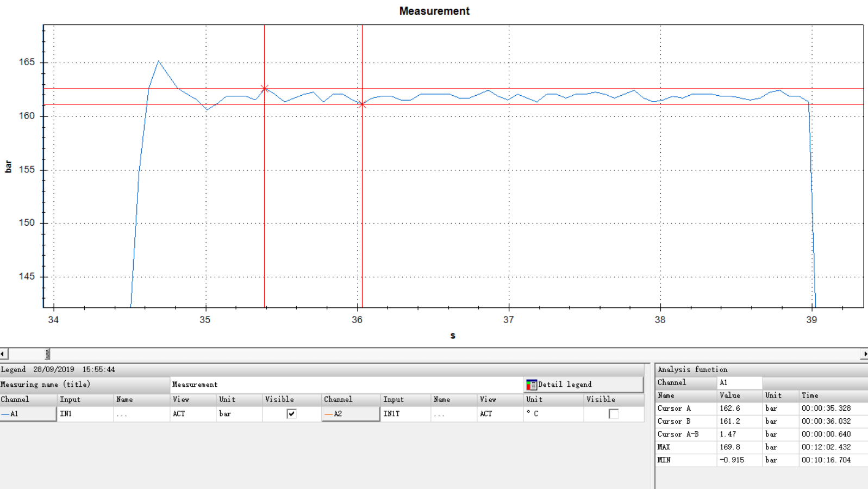
Task: Click the IN1T input cell of channel A2
Action: [x=405, y=414]
